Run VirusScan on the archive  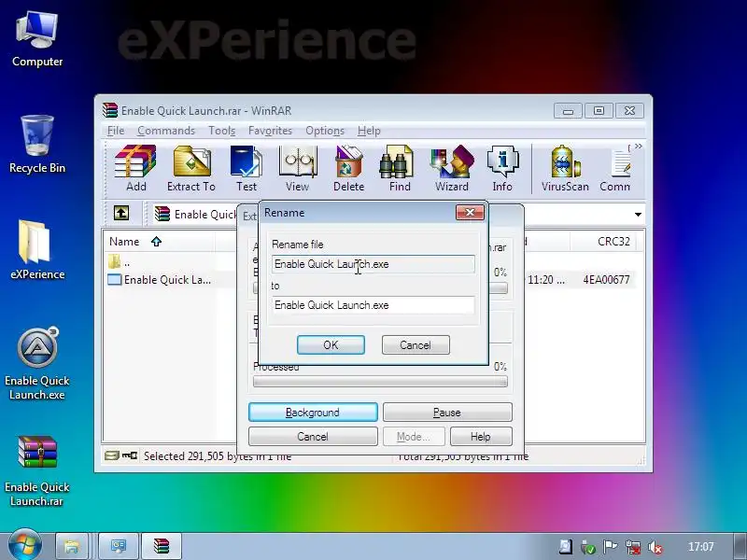pos(565,169)
